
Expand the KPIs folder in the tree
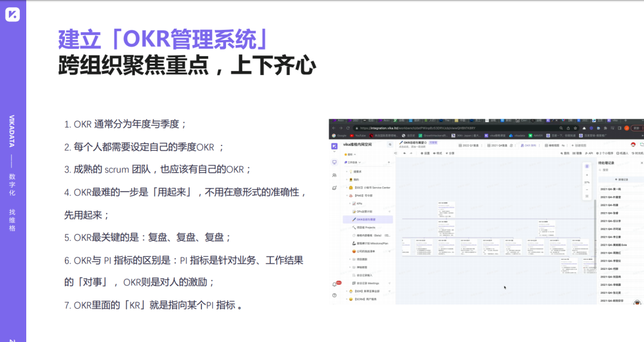[351, 204]
